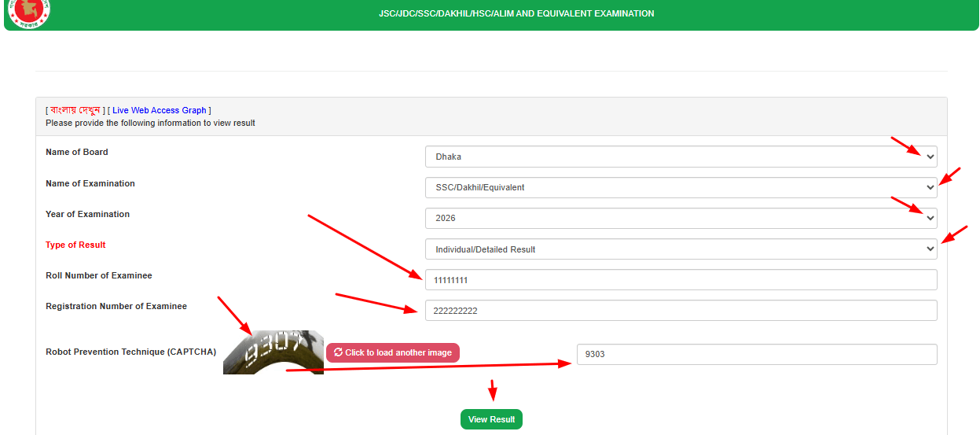Click the Registration Number of Examinee label
This screenshot has width=980, height=435.
[x=116, y=306]
